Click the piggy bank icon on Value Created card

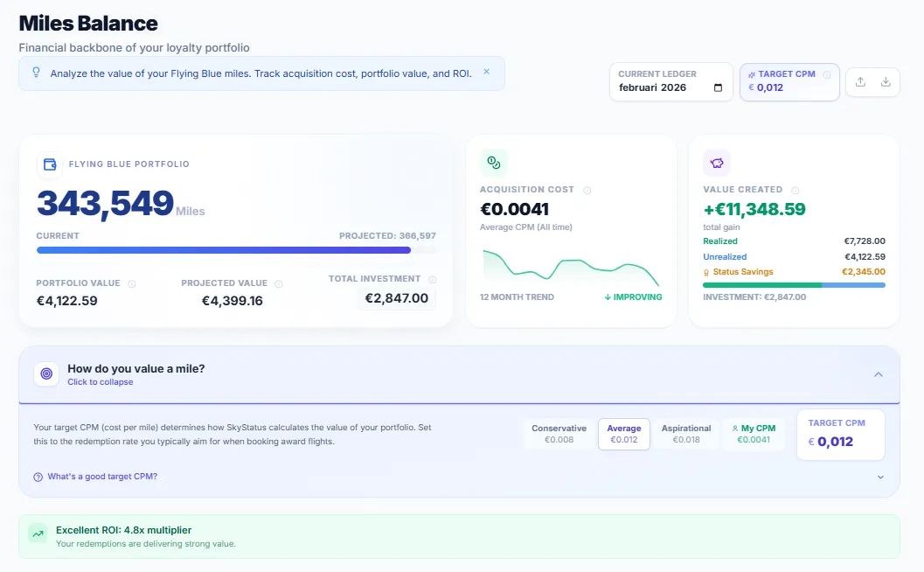click(x=717, y=162)
